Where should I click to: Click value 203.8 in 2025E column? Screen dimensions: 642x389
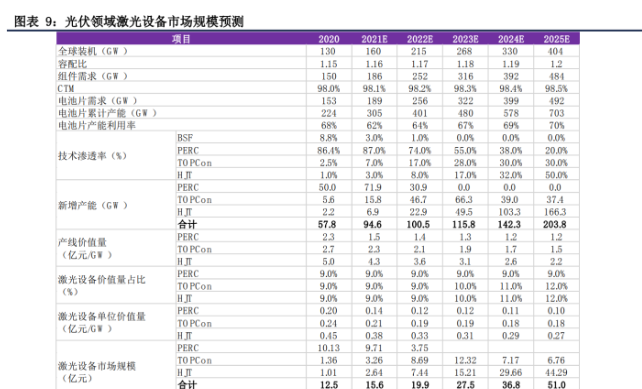pos(555,224)
